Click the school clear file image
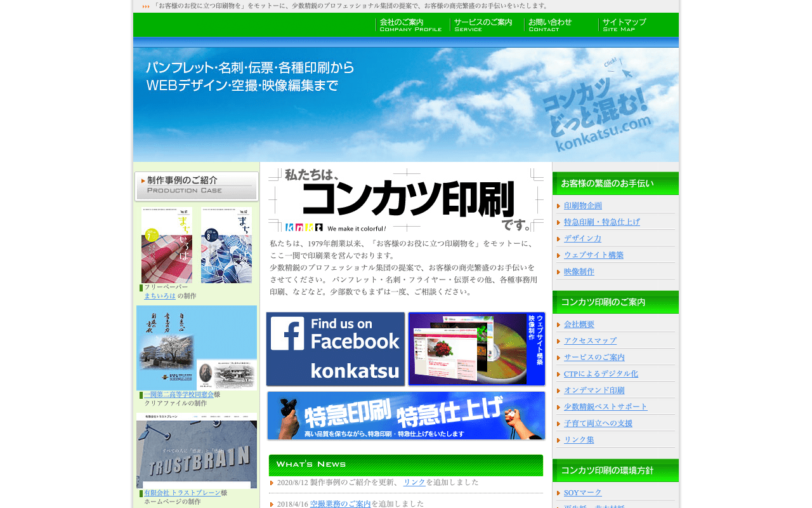This screenshot has height=508, width=812. [x=197, y=347]
